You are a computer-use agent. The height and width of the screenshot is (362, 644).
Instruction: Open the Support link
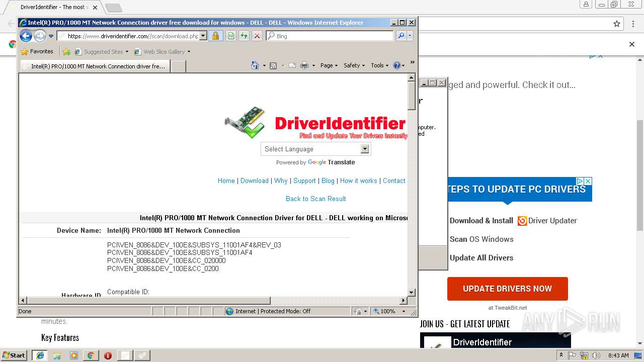[304, 180]
